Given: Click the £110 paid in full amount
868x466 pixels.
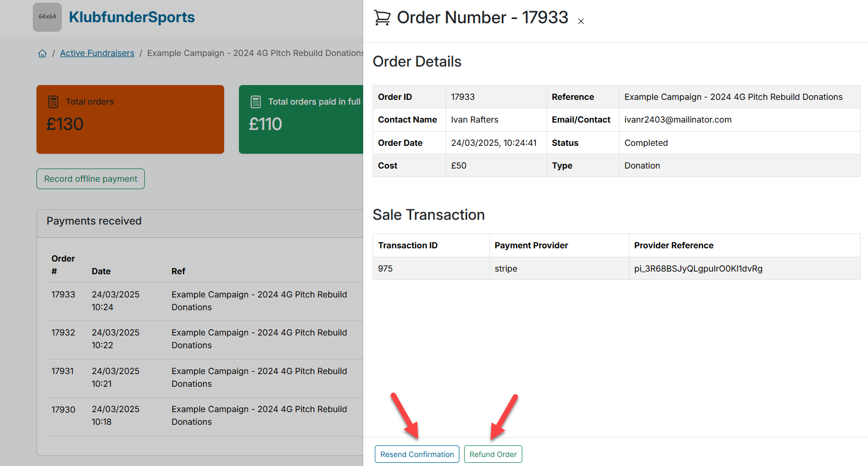Looking at the screenshot, I should tap(265, 124).
